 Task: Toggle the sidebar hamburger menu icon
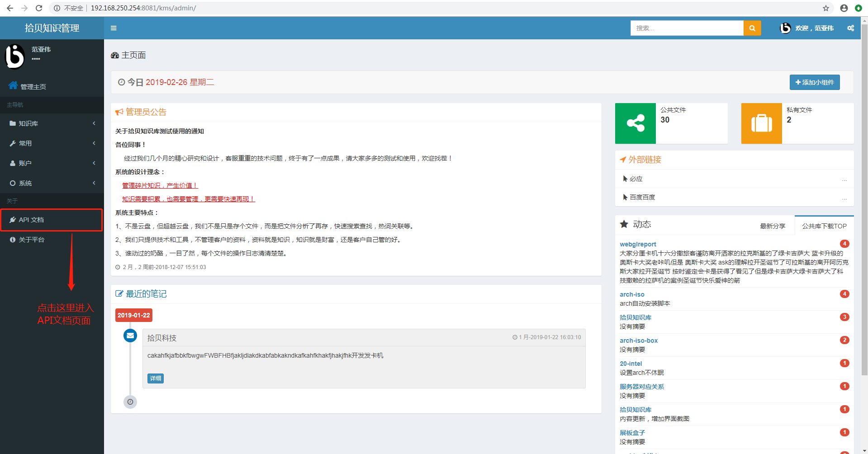(x=114, y=28)
